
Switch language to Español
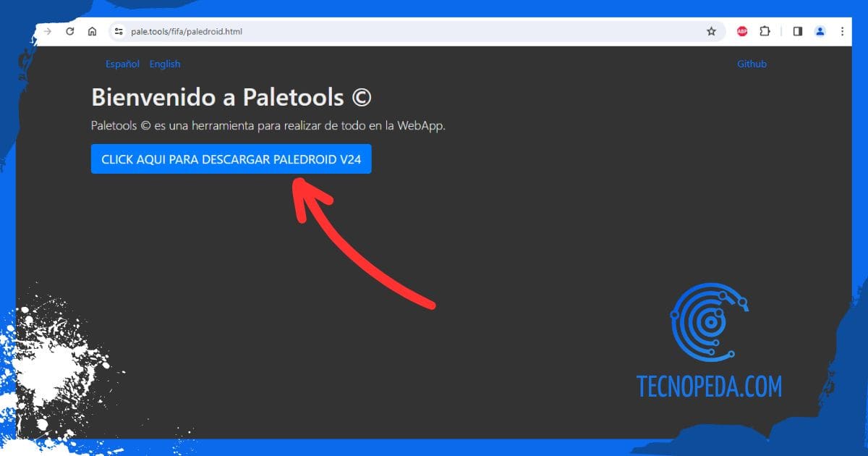tap(122, 64)
